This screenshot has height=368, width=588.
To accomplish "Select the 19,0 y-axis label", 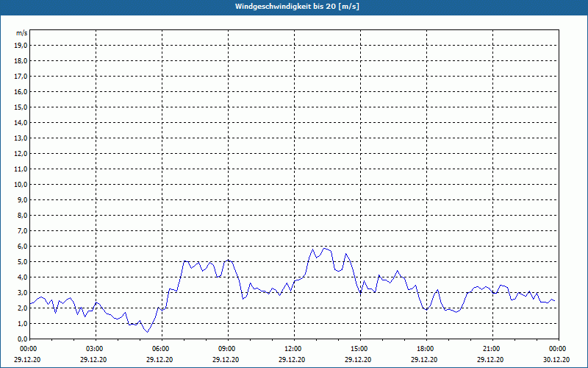I will pyautogui.click(x=21, y=46).
